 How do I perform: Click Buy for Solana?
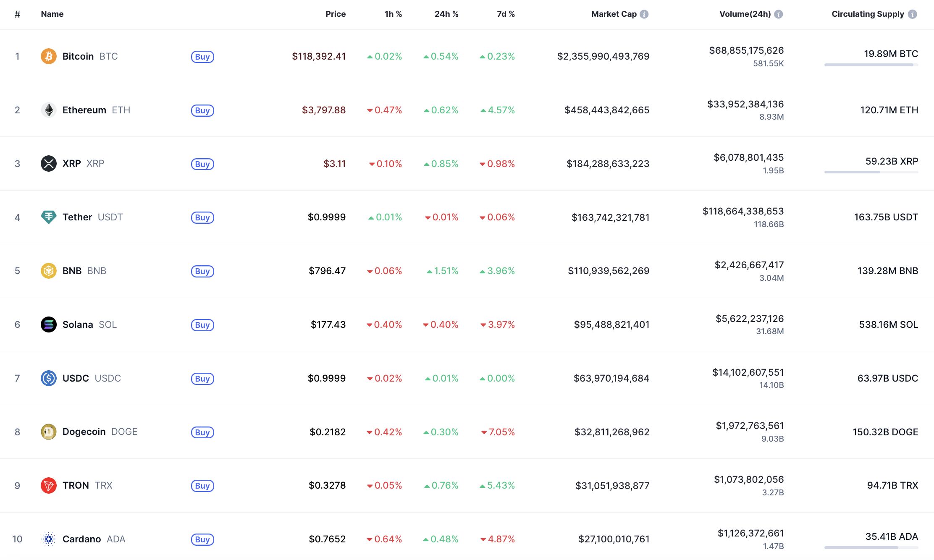tap(202, 325)
